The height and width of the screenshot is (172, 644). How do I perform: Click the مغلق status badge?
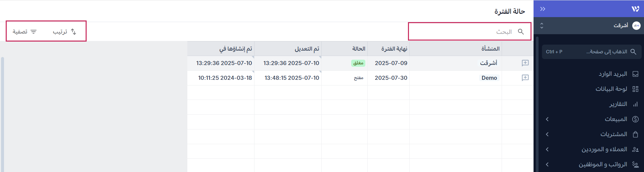pos(358,63)
